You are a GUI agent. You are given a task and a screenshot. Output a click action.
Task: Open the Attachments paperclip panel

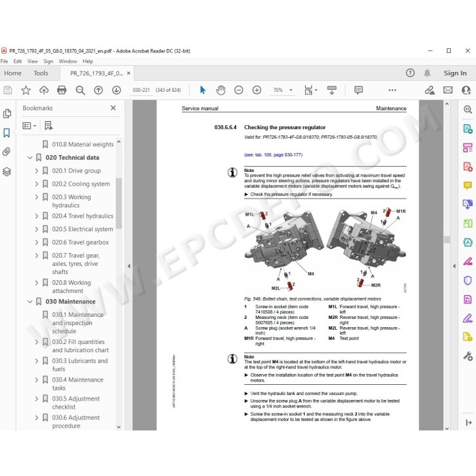pos(7,152)
